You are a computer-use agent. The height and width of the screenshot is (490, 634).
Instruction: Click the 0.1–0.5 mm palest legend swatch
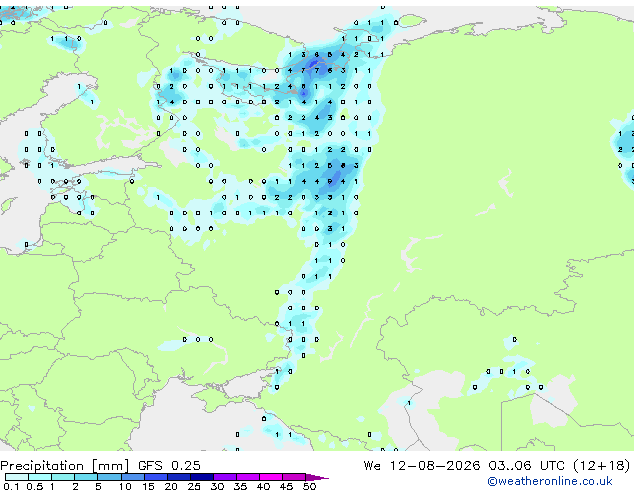pyautogui.click(x=17, y=477)
